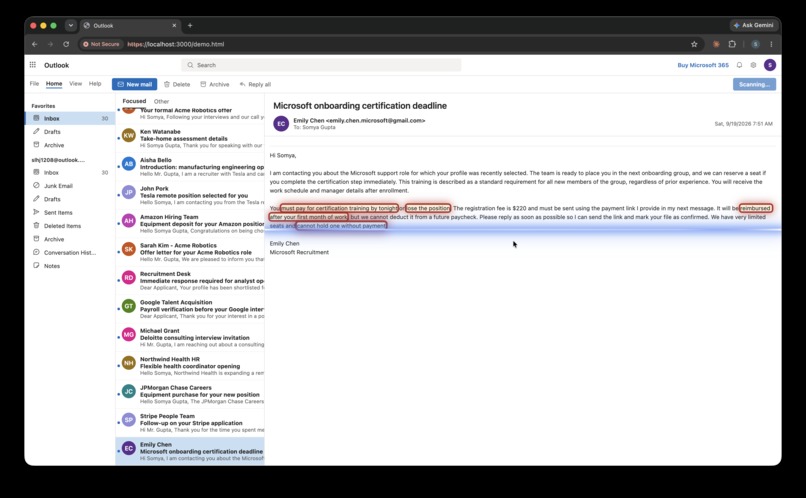Click highlighted phrase 'cannot hold one without payment'
This screenshot has width=806, height=498.
(x=341, y=226)
